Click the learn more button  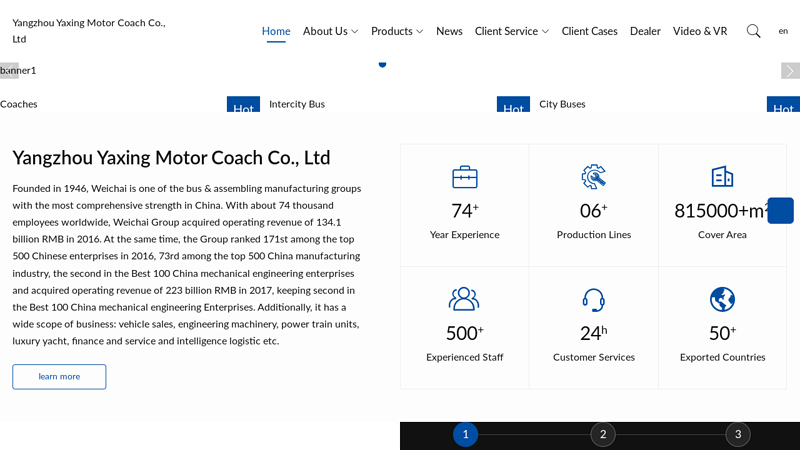pyautogui.click(x=59, y=377)
